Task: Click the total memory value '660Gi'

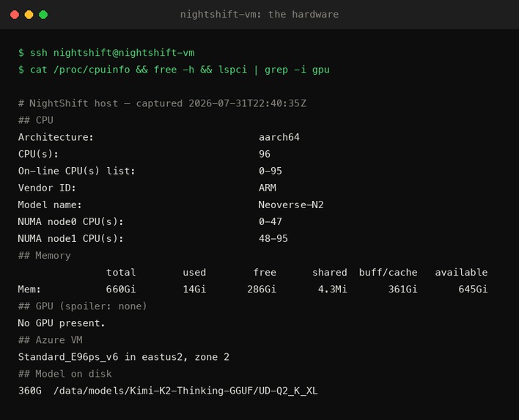Action: (121, 290)
